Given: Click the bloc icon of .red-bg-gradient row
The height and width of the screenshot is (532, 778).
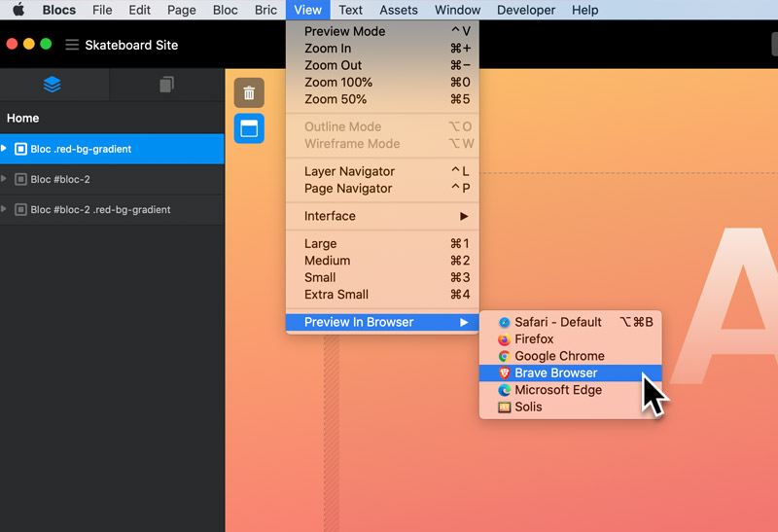Looking at the screenshot, I should click(x=20, y=149).
